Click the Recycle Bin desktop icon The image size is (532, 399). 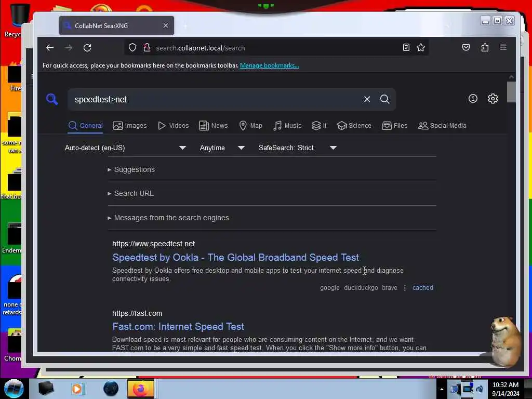point(15,20)
